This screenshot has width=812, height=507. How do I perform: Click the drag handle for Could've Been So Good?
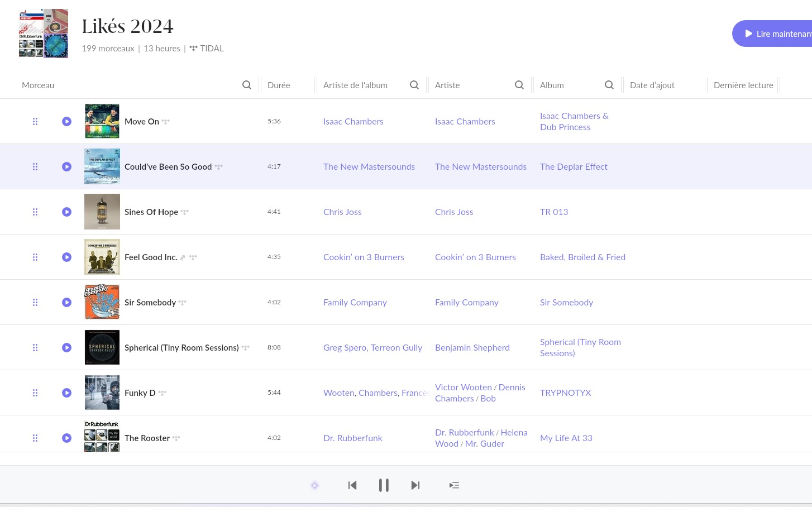(x=35, y=166)
